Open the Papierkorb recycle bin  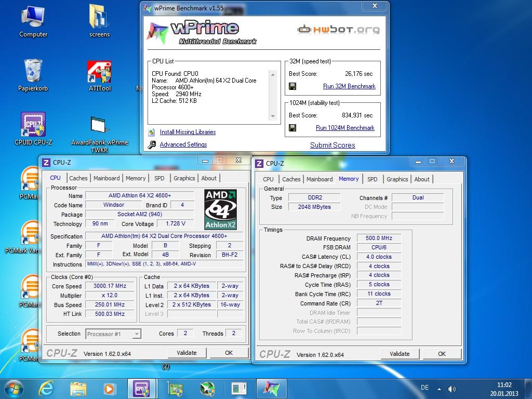pos(33,75)
